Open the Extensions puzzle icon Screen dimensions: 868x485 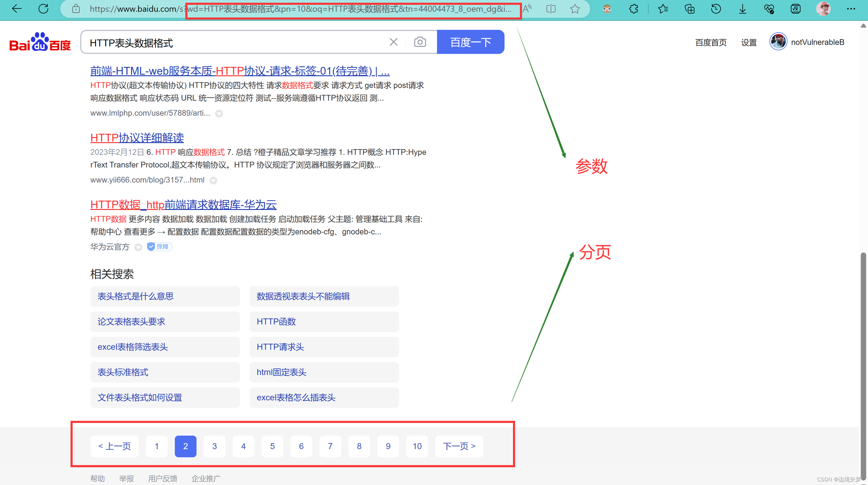pos(634,9)
